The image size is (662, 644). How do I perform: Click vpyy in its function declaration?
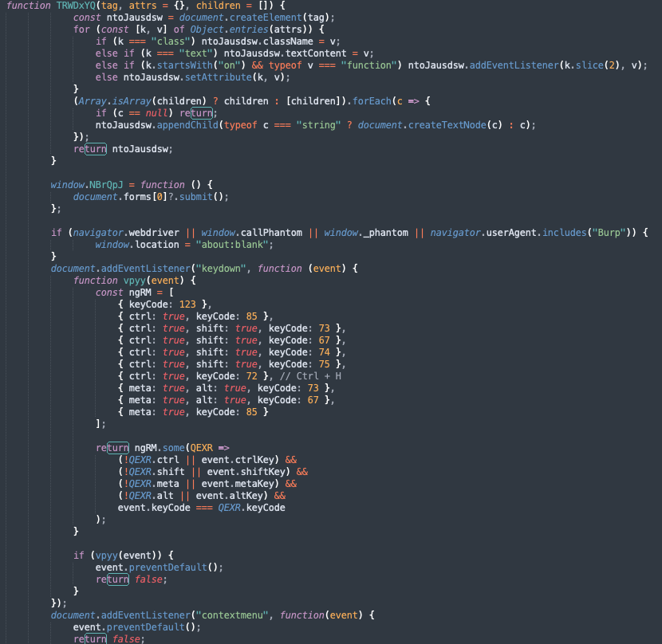pos(134,281)
